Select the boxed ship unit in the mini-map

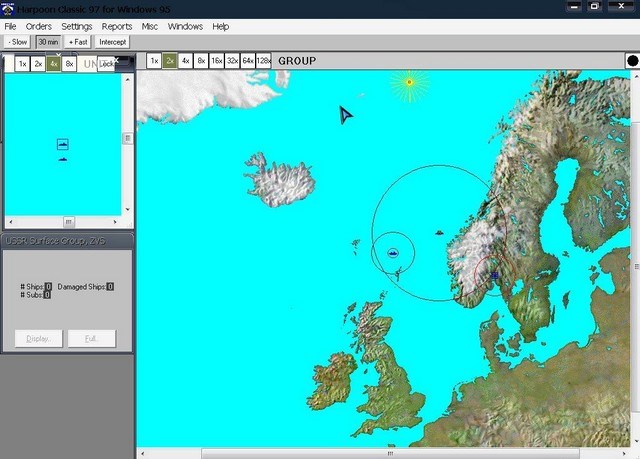point(63,145)
